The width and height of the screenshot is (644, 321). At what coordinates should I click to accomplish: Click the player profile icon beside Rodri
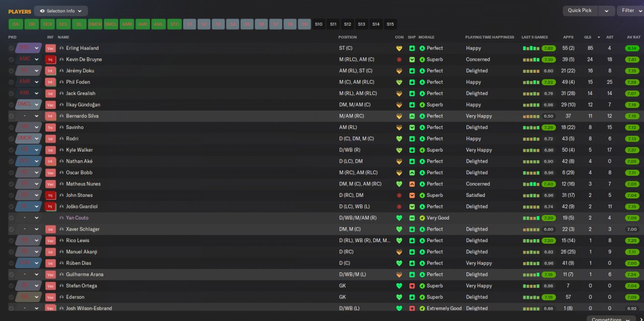click(61, 139)
